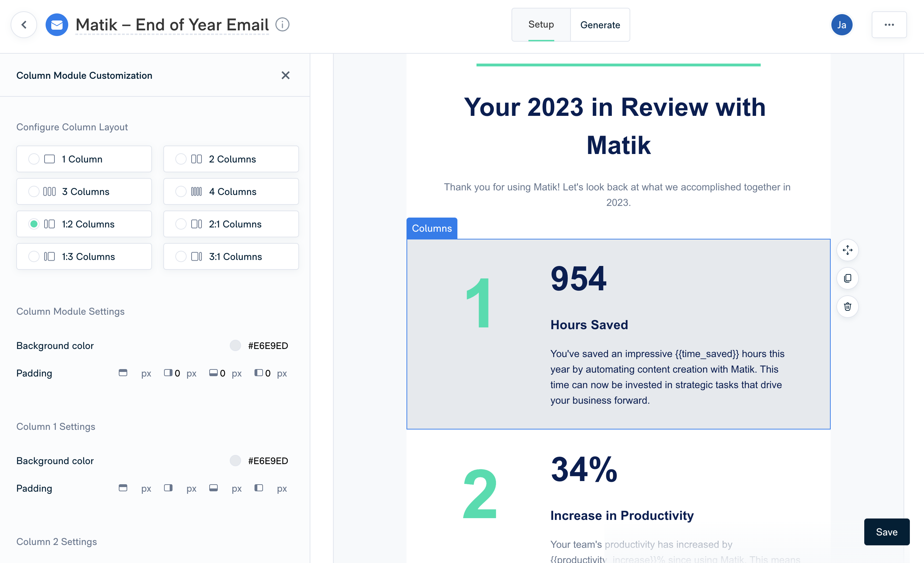
Task: Select the 4 Columns radio button
Action: [x=181, y=192]
